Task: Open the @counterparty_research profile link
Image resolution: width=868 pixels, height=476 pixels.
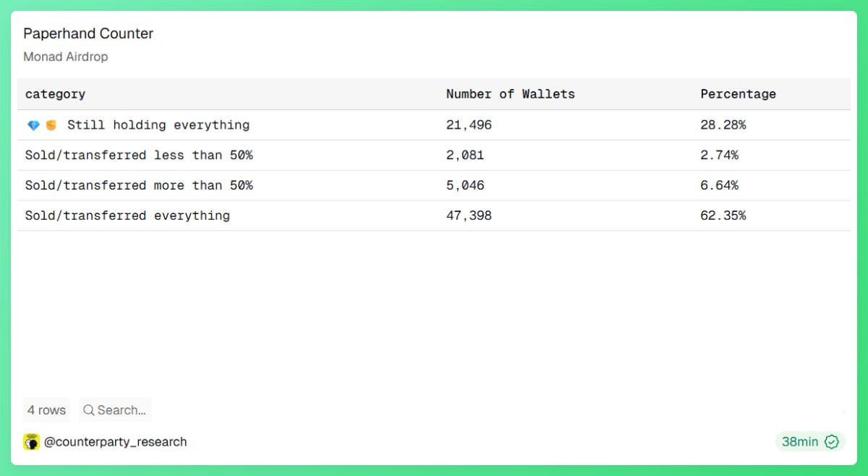Action: click(x=116, y=442)
